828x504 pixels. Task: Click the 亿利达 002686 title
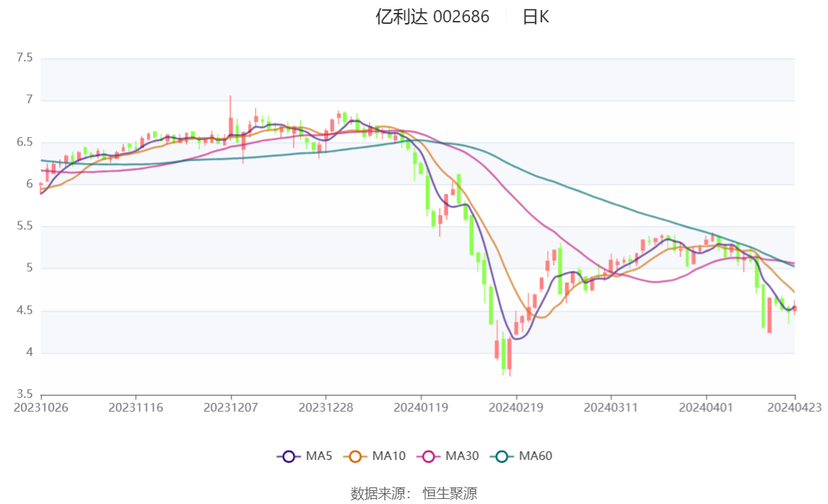[433, 17]
